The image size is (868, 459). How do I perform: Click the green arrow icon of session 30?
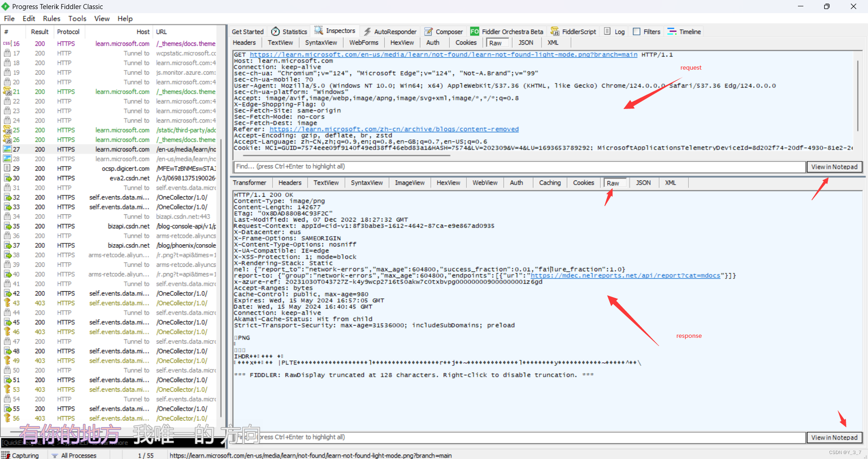click(7, 178)
